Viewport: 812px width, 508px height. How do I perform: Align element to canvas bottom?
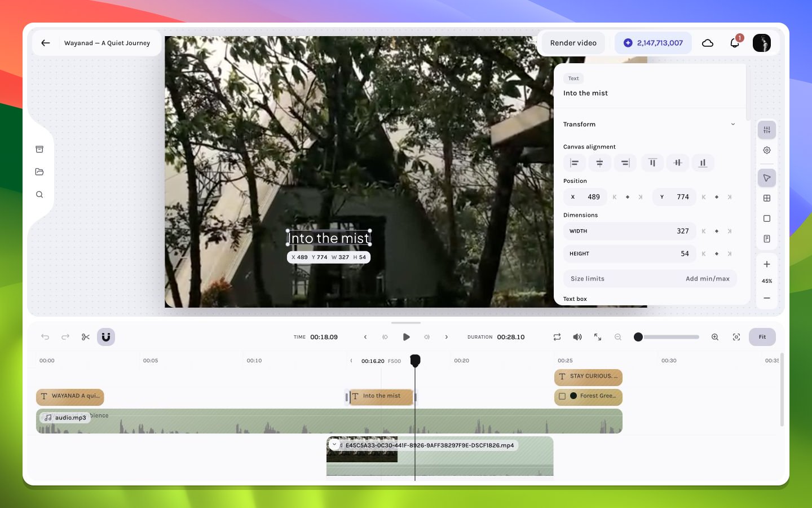[703, 163]
